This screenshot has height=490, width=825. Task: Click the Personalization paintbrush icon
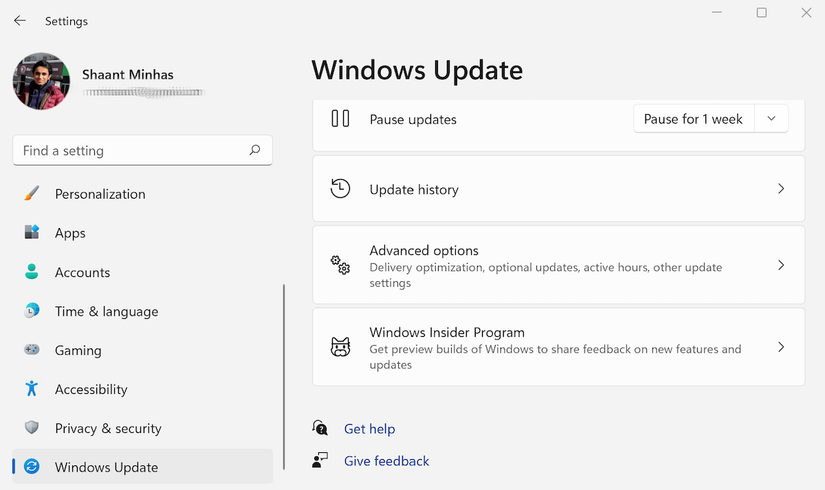32,193
